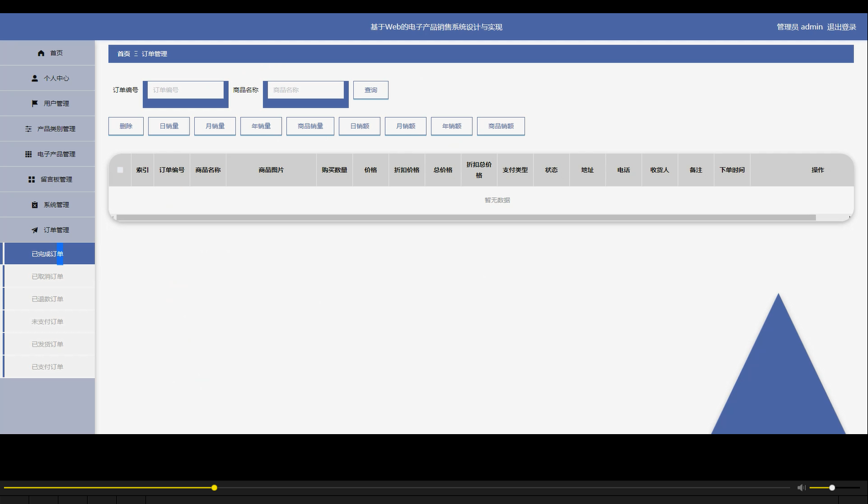
Task: Click the person icon for 个人中心
Action: click(x=35, y=78)
